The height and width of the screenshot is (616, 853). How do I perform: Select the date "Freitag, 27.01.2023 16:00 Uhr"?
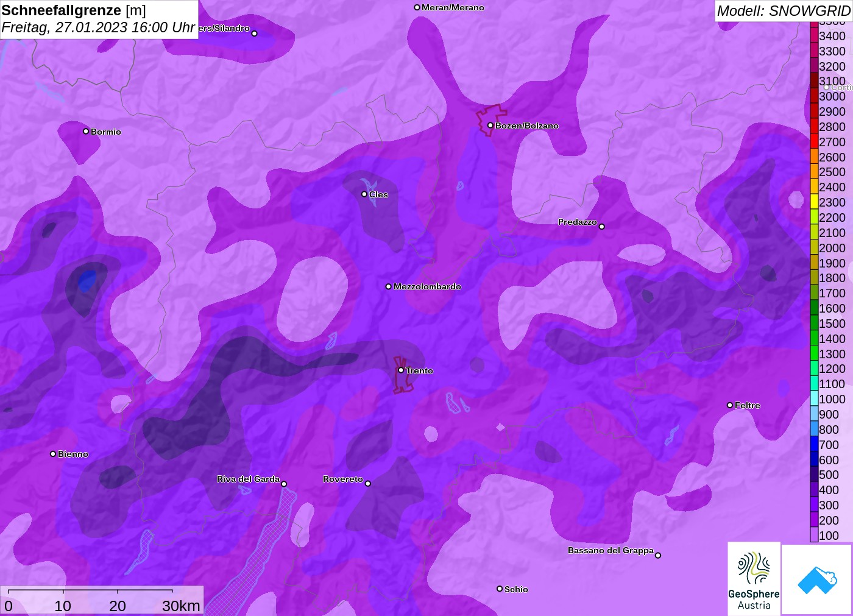(x=98, y=27)
